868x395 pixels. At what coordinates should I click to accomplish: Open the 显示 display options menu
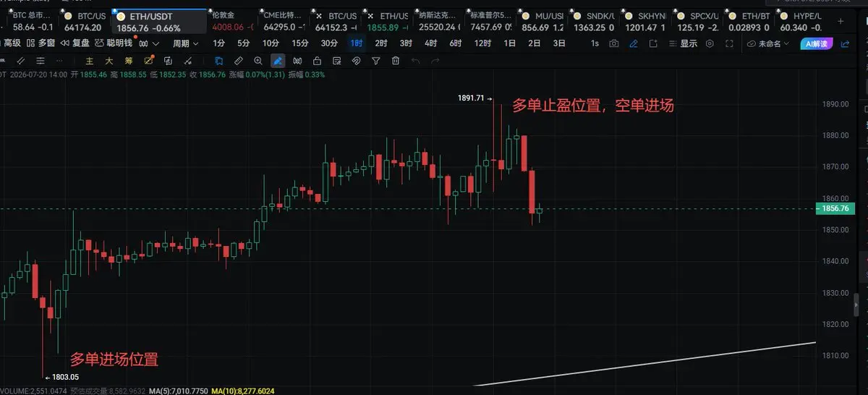pyautogui.click(x=683, y=43)
